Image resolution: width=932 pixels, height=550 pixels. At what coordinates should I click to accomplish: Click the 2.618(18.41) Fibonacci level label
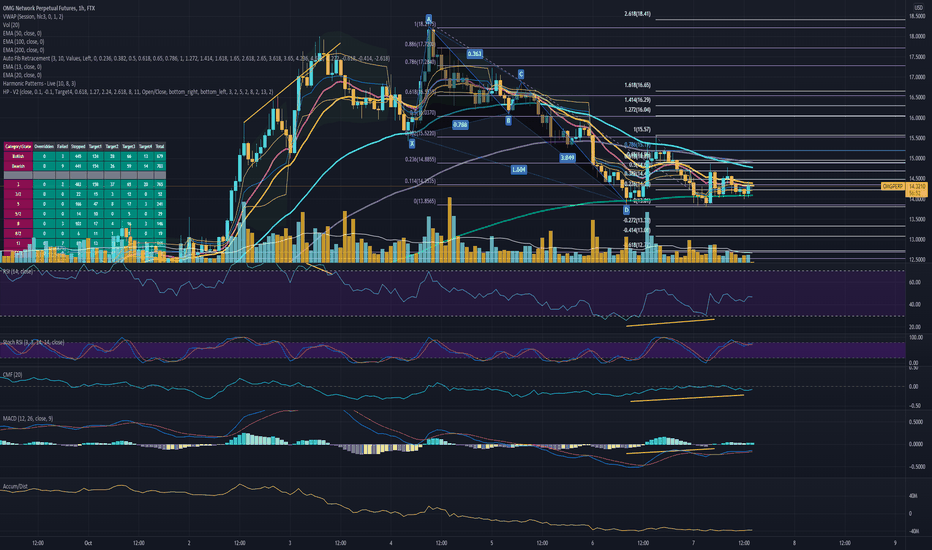click(637, 14)
